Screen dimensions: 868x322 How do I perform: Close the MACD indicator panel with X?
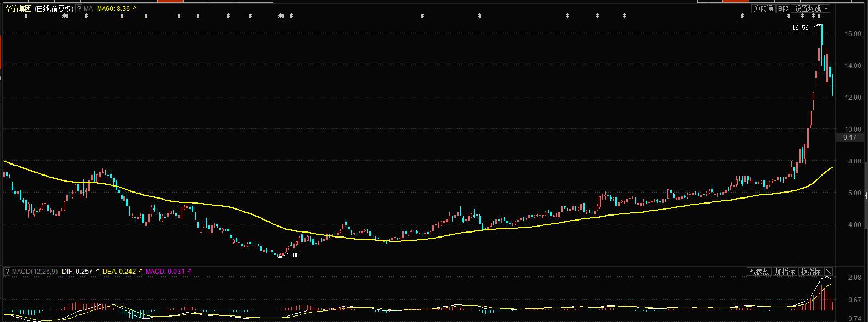pyautogui.click(x=829, y=272)
